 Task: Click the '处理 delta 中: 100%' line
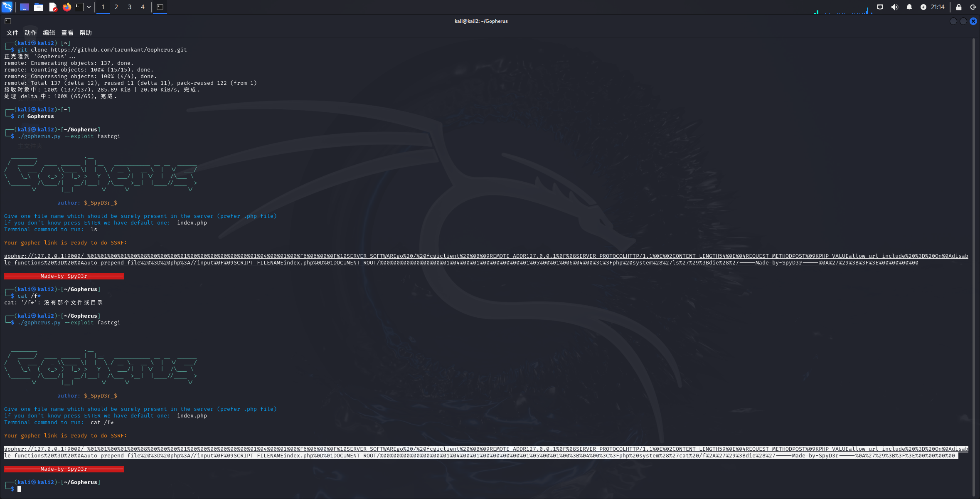[x=61, y=96]
